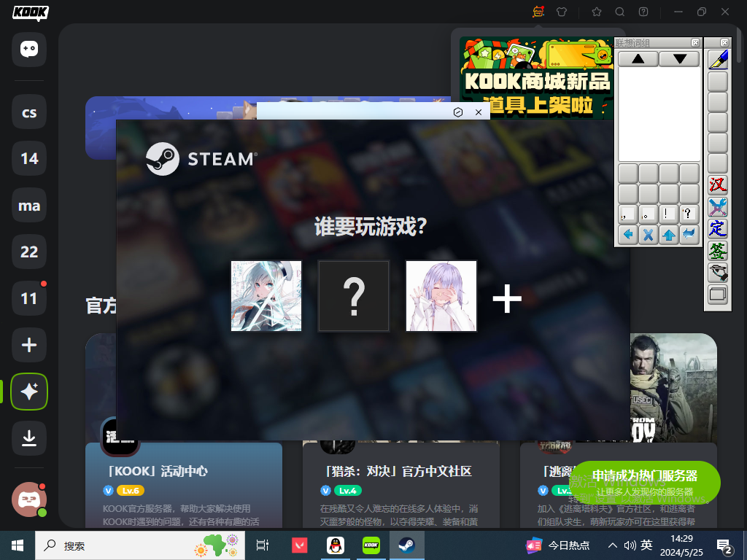Screen dimensions: 747x560
Task: Open the user avatar at sidebar bottom
Action: (29, 499)
